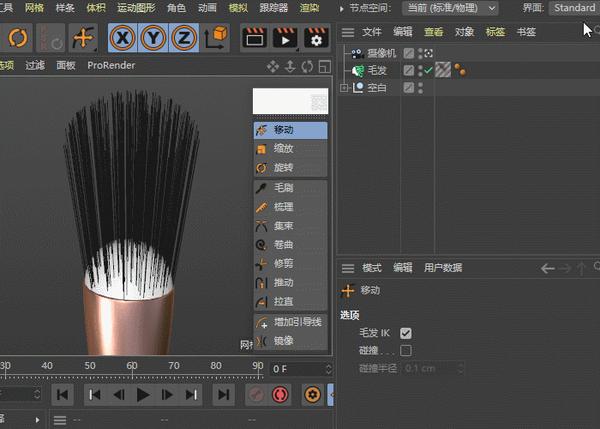Image resolution: width=600 pixels, height=429 pixels.
Task: Open the 界面 Standard layout dropdown
Action: pos(575,8)
